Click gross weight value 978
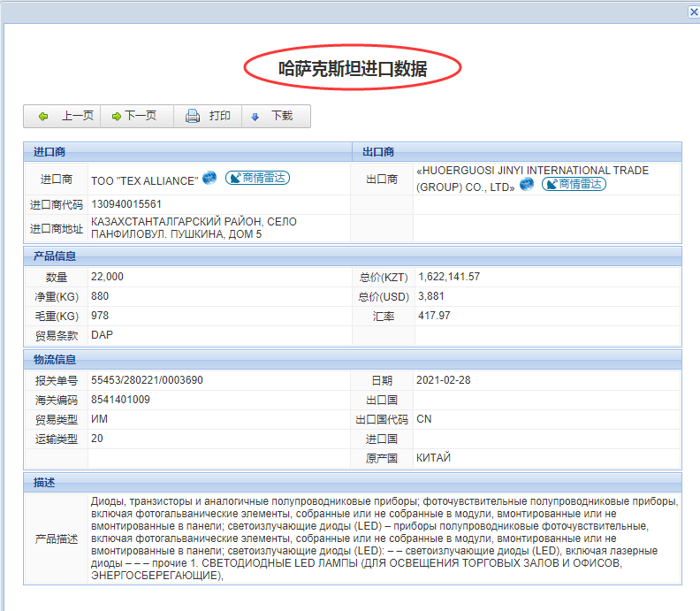Image resolution: width=700 pixels, height=611 pixels. coord(100,316)
